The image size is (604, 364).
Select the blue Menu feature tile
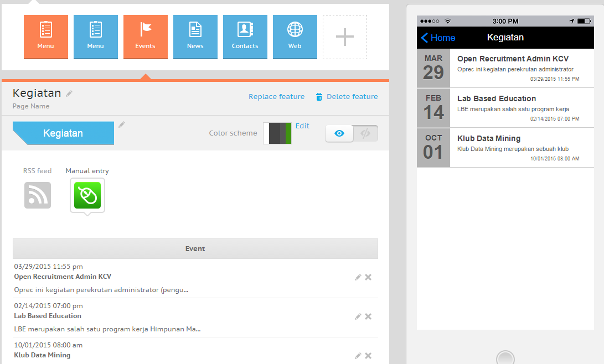[96, 37]
